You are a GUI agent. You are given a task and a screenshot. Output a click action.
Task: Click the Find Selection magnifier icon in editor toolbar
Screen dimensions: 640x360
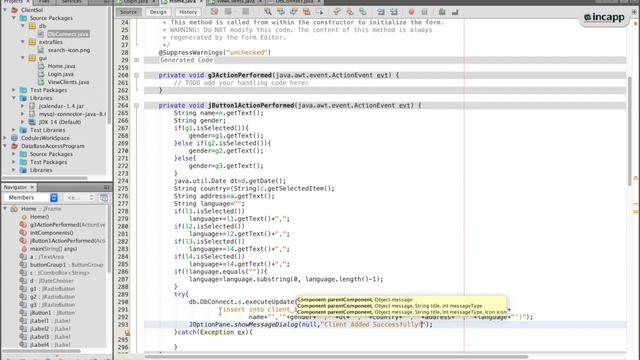(x=268, y=12)
